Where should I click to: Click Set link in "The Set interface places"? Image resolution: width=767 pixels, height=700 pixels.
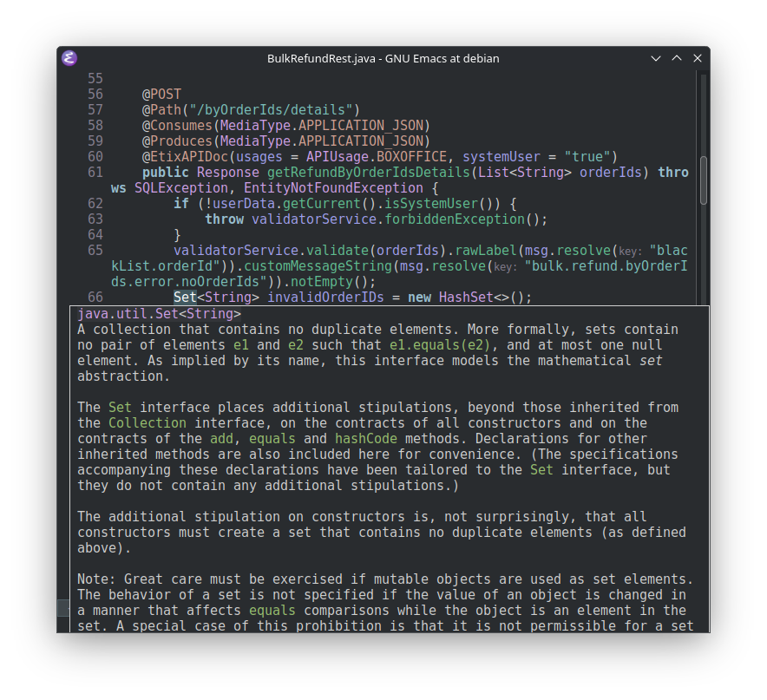click(x=120, y=408)
